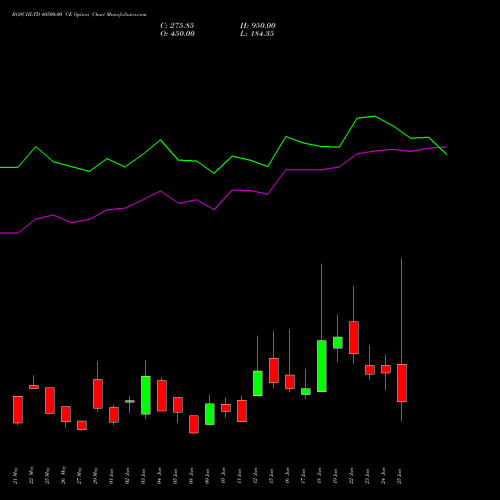Click the green candlestick for 19 Jun
The height and width of the screenshot is (500, 500).
(x=338, y=343)
